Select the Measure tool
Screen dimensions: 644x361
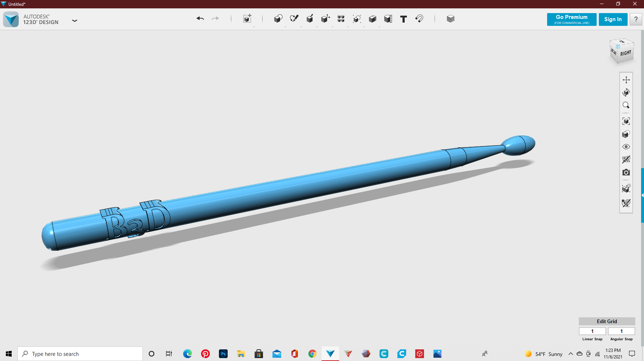[388, 19]
